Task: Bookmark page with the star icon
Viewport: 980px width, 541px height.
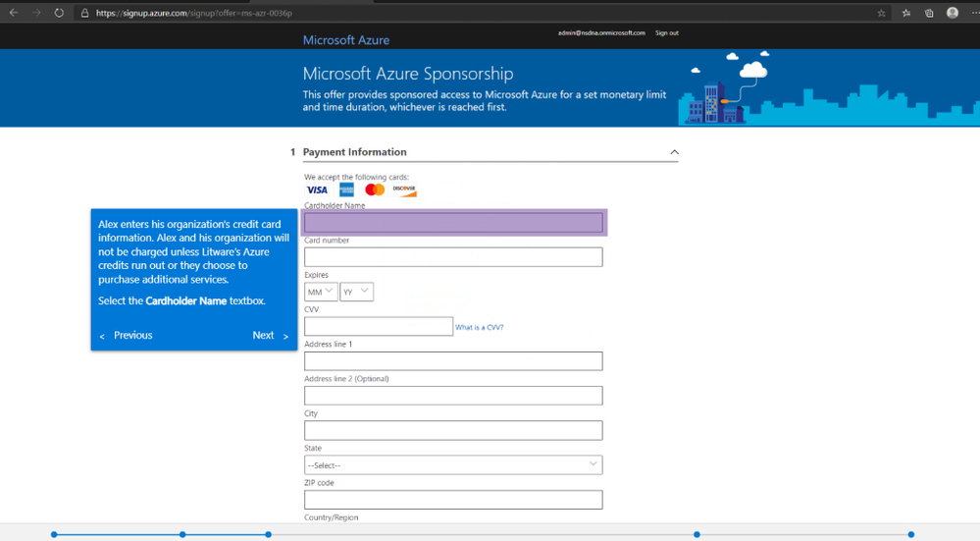Action: pos(881,13)
